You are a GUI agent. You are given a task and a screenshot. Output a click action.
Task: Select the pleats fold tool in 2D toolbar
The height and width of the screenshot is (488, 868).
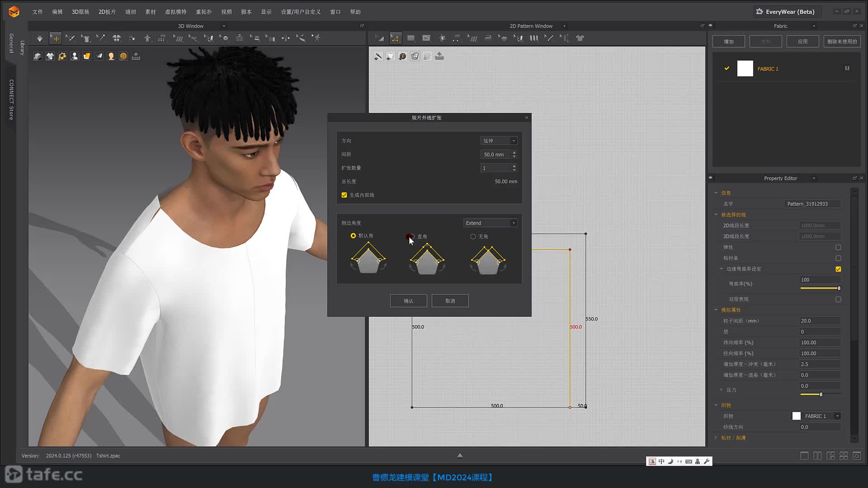tap(534, 38)
